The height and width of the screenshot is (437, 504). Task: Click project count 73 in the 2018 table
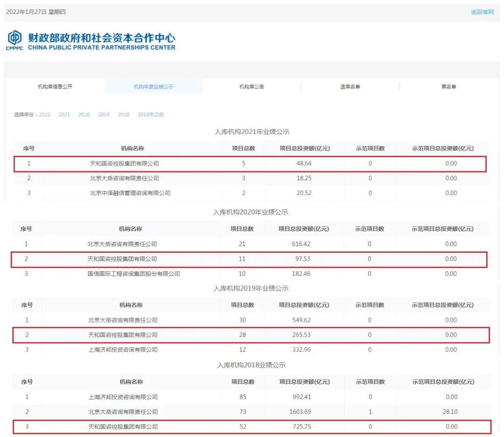pyautogui.click(x=243, y=412)
